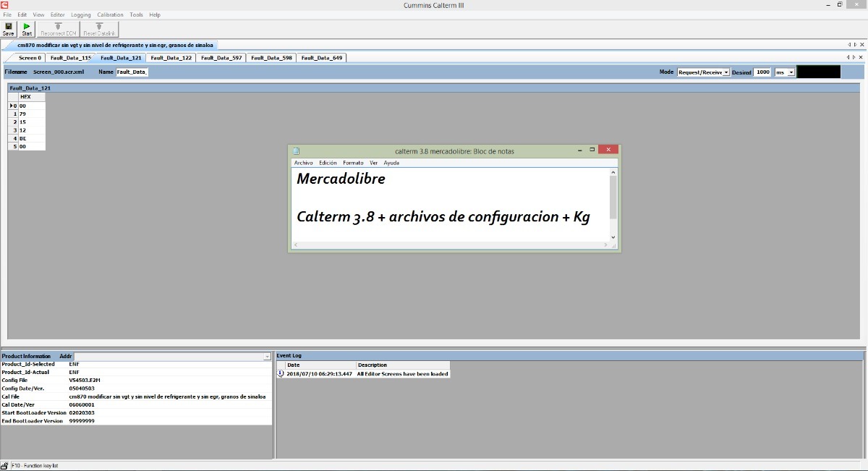Screen dimensions: 868x471
Task: Click Mercadolibre text in Notepad
Action: (341, 179)
